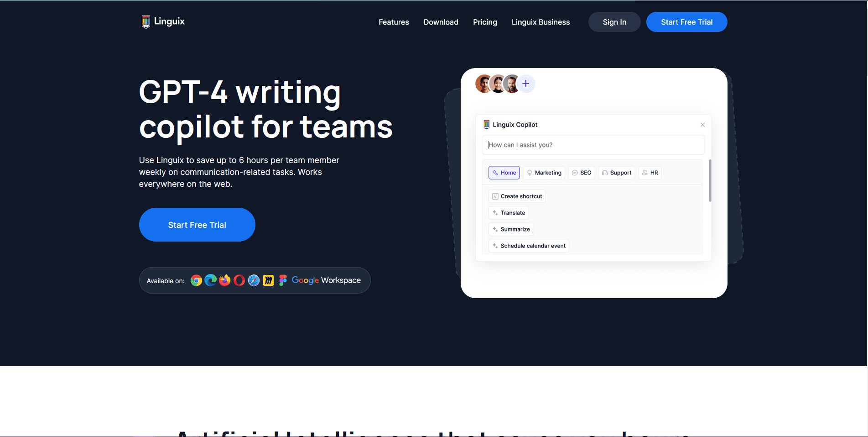Add a team member with the plus icon
Viewport: 868px width, 437px height.
(x=526, y=84)
